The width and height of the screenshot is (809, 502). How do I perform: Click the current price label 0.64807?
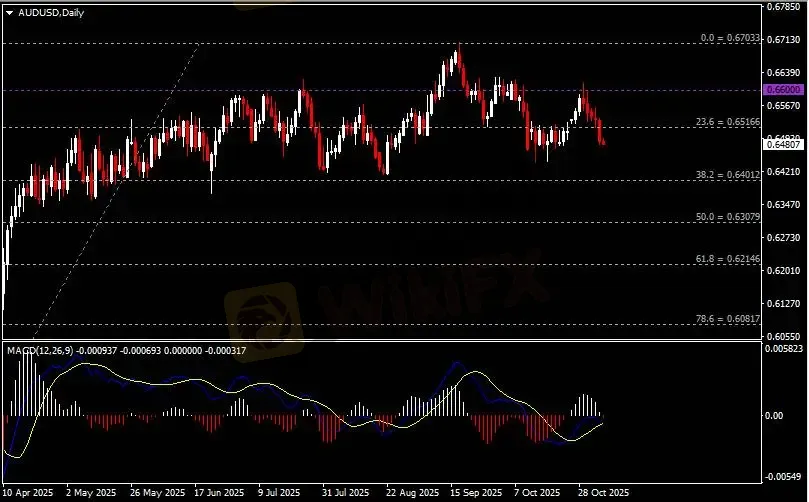pos(783,145)
